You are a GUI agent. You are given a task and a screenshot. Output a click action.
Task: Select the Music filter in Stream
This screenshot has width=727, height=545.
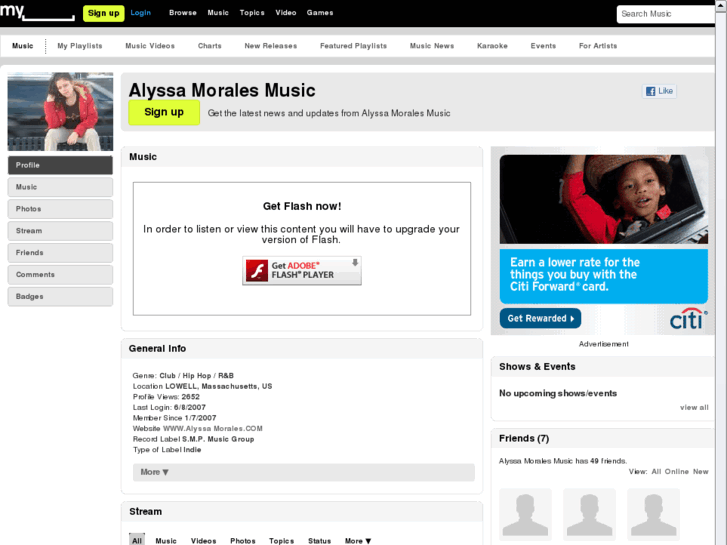click(166, 541)
